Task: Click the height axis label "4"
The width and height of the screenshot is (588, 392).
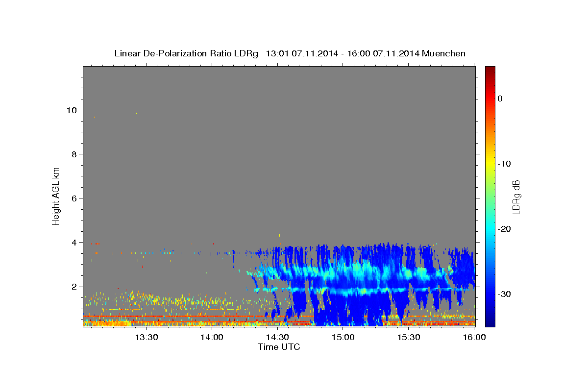Action: pyautogui.click(x=73, y=242)
